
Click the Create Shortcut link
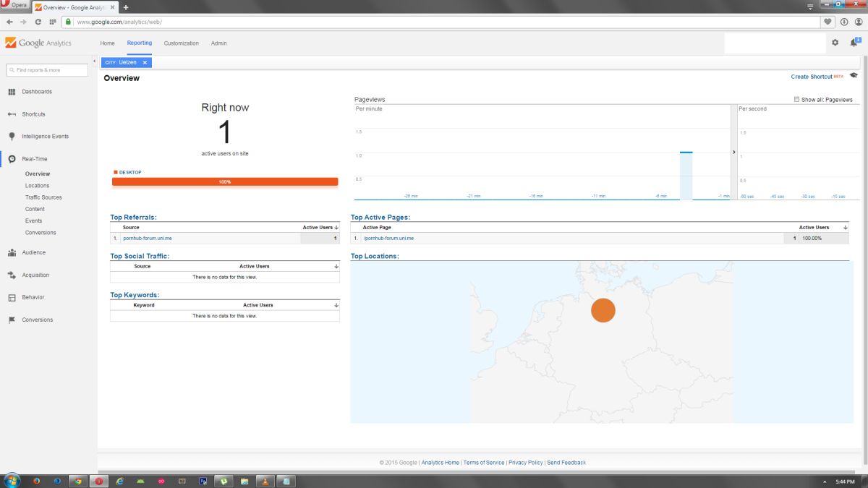(812, 77)
